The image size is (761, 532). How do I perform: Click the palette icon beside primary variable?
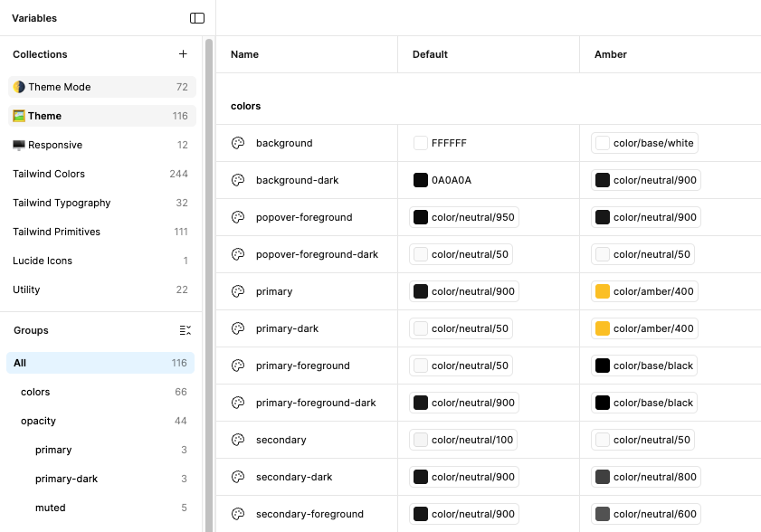click(x=238, y=291)
